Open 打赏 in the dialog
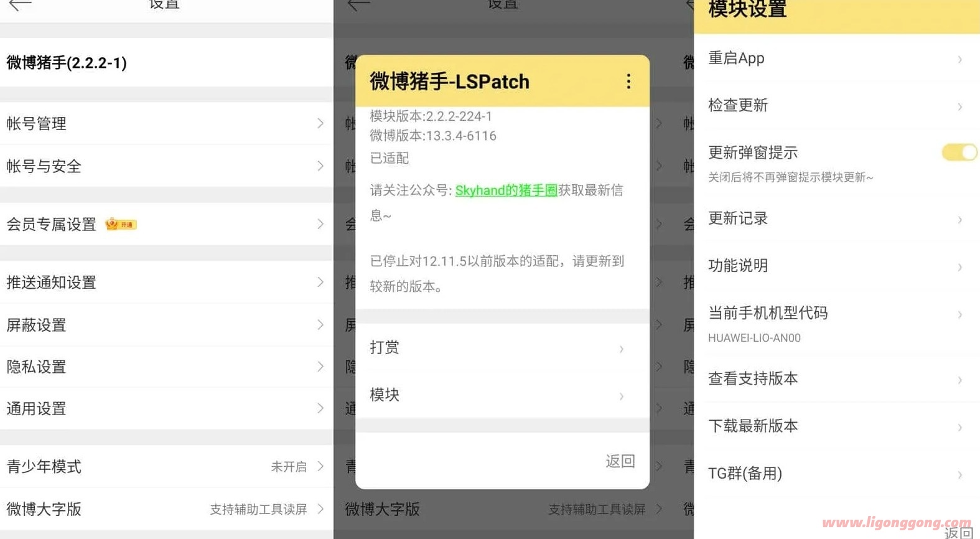The height and width of the screenshot is (539, 980). pos(502,347)
